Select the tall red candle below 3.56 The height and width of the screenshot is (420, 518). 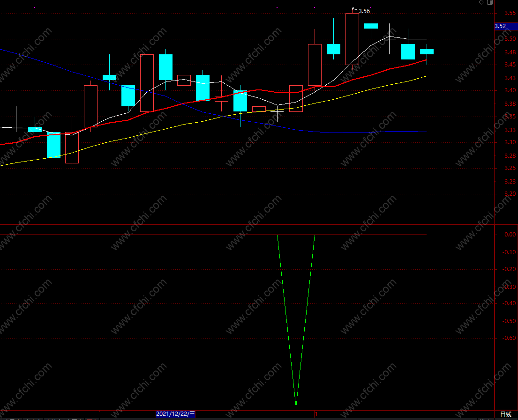click(352, 39)
